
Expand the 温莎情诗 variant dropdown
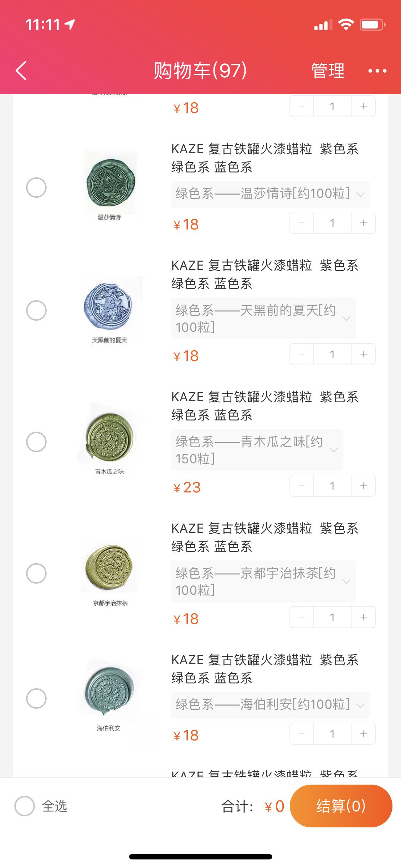tap(270, 194)
